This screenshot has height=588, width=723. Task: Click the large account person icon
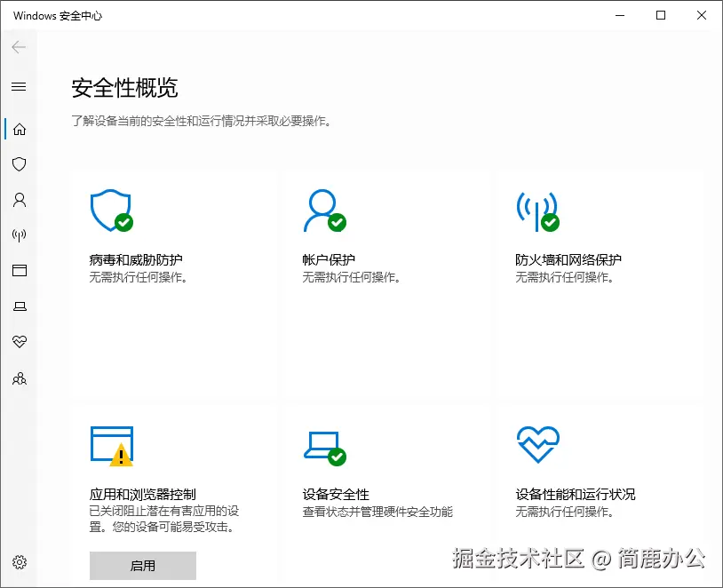(324, 211)
